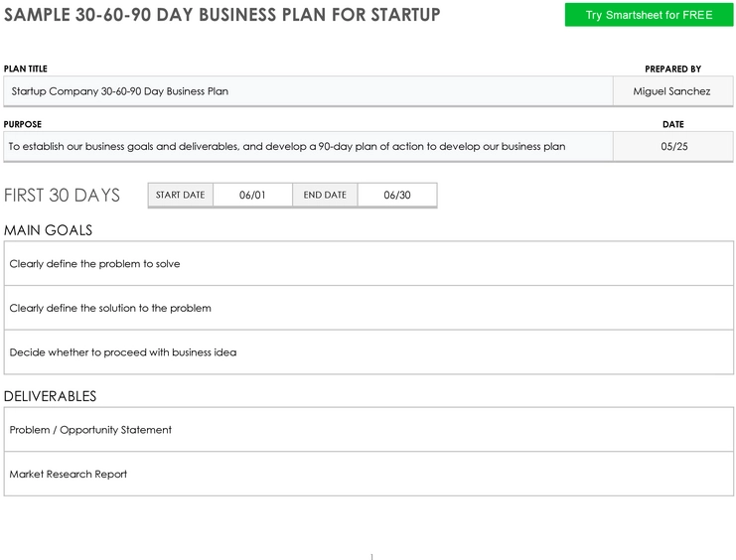Click the Try Smartsheet for FREE button
736x560 pixels.
649,15
